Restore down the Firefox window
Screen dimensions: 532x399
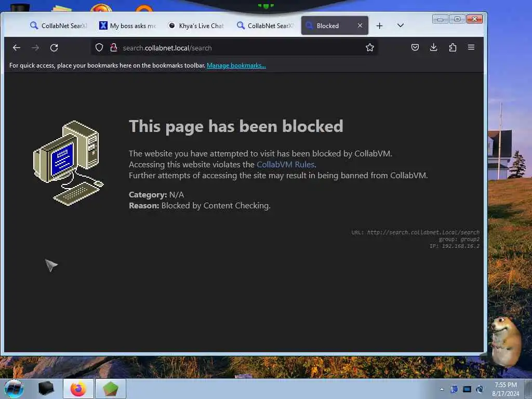pyautogui.click(x=457, y=19)
